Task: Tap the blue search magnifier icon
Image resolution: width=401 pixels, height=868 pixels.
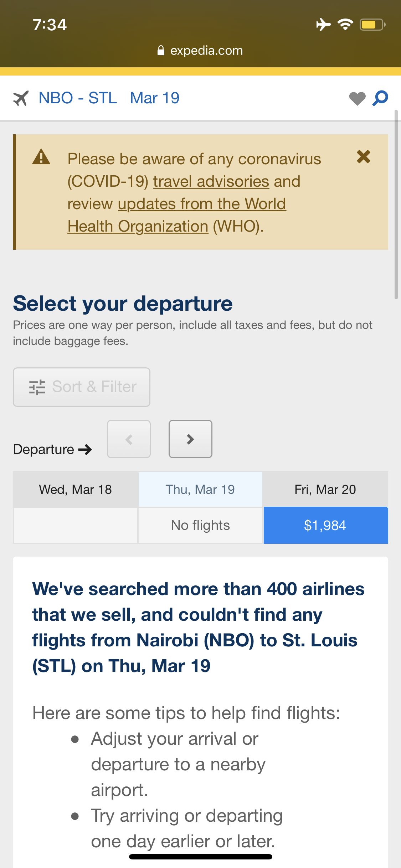Action: point(380,98)
